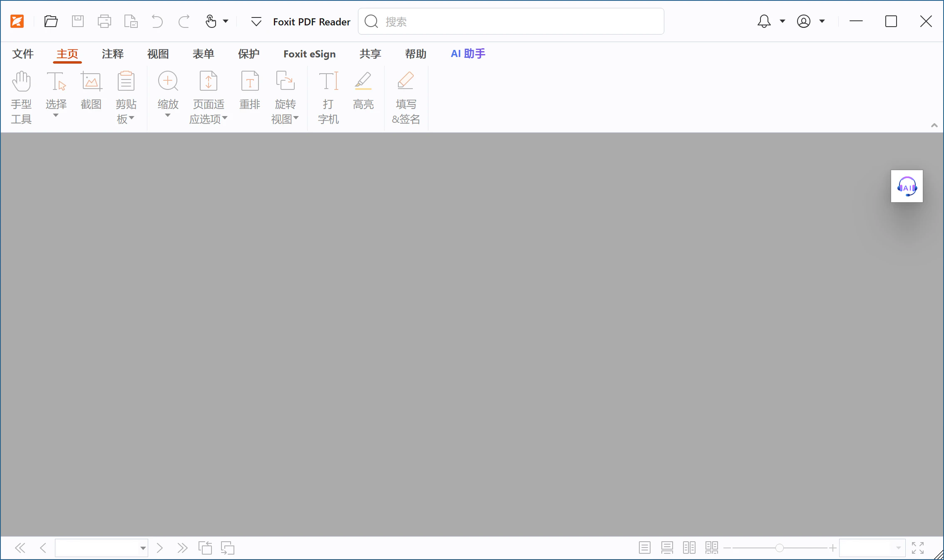This screenshot has width=944, height=560.
Task: Open the zoom percentage combo box
Action: [x=872, y=548]
